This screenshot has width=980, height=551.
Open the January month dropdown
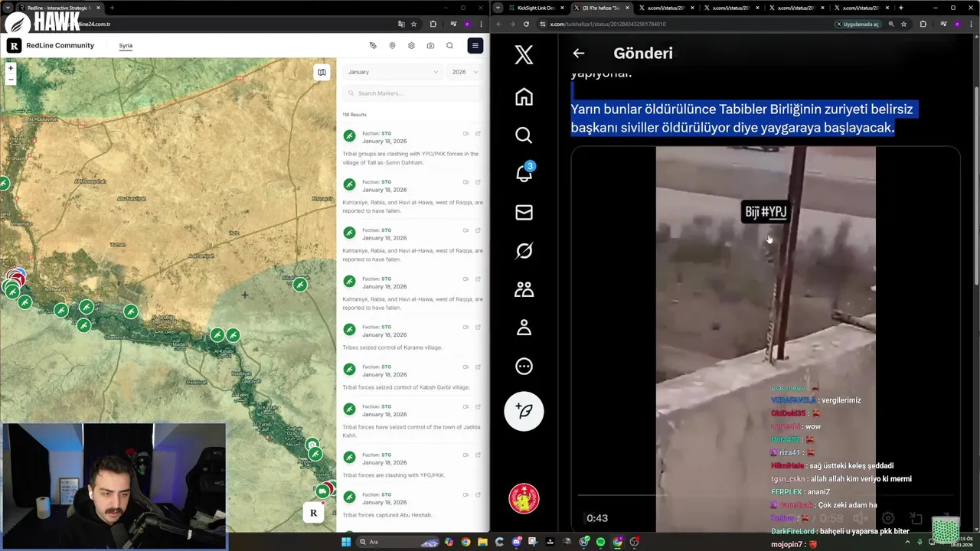[x=393, y=72]
